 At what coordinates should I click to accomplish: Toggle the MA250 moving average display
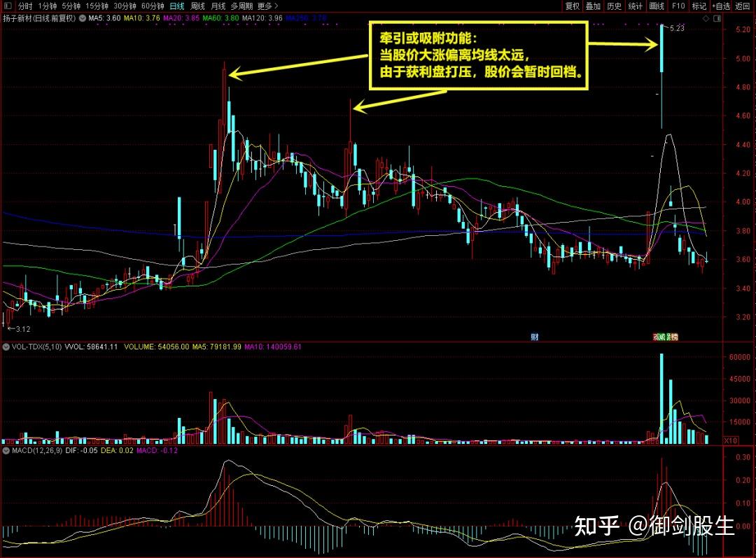coord(297,18)
